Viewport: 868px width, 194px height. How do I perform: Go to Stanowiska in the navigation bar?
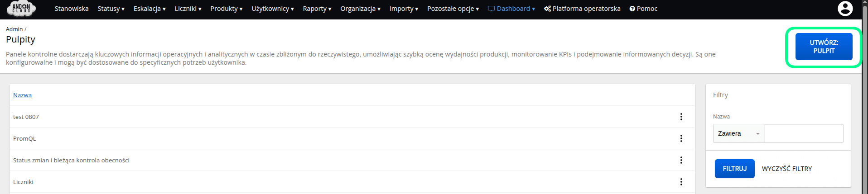click(72, 9)
